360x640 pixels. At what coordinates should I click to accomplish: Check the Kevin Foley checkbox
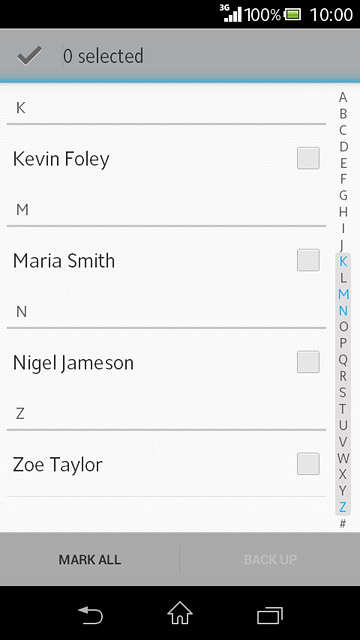308,158
